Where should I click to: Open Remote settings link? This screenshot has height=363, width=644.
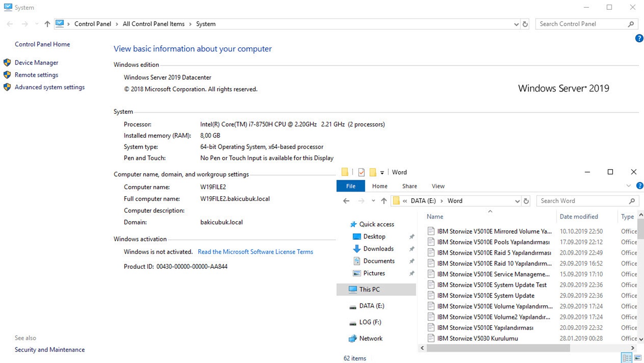click(36, 75)
